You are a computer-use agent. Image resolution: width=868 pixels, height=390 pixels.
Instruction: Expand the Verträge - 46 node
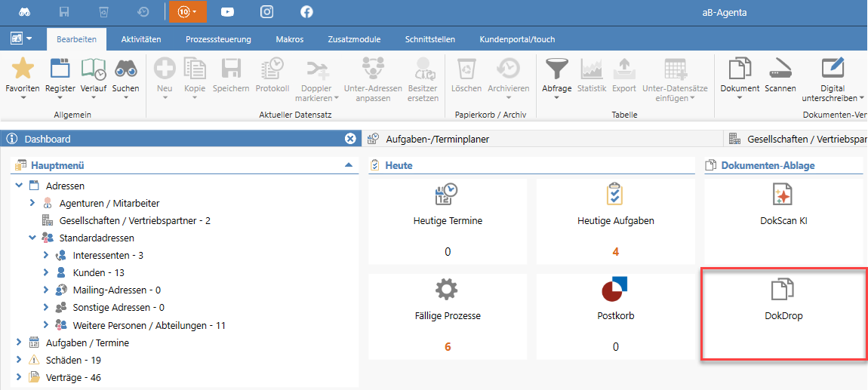pyautogui.click(x=19, y=377)
